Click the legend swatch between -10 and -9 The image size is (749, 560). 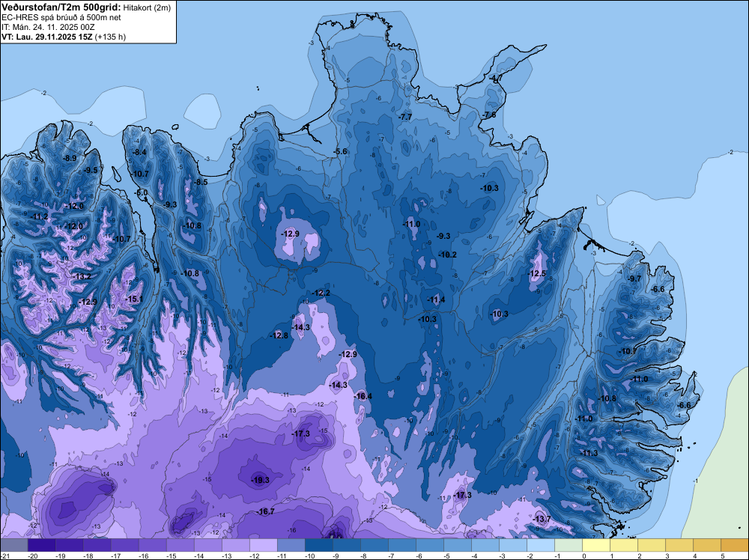coord(318,545)
